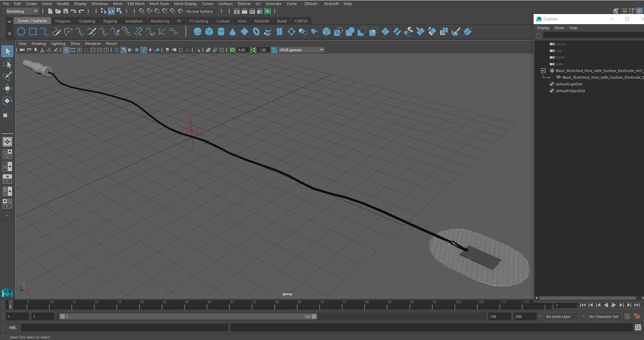Toggle viewport exposure control
644x340 pixels.
[x=232, y=50]
